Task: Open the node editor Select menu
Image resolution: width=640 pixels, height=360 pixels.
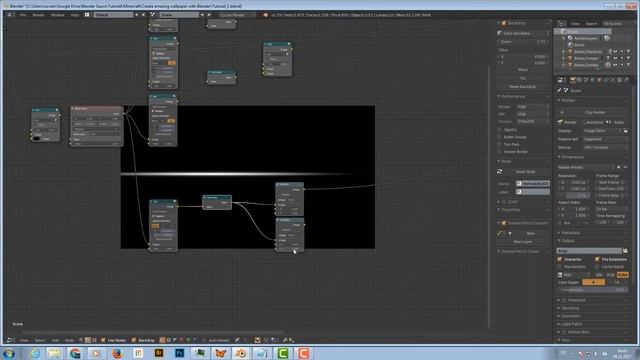Action: coord(40,340)
